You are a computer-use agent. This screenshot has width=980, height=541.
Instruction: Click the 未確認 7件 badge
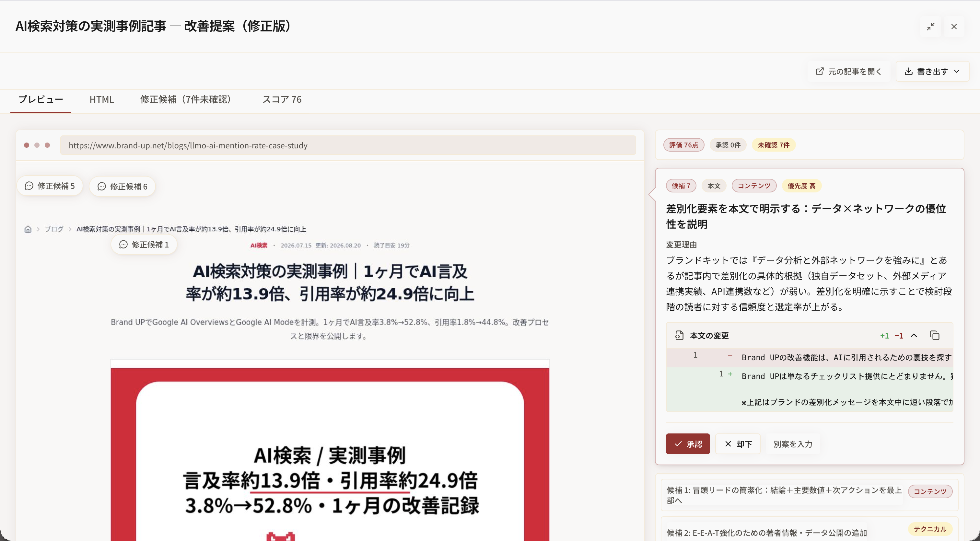(774, 145)
